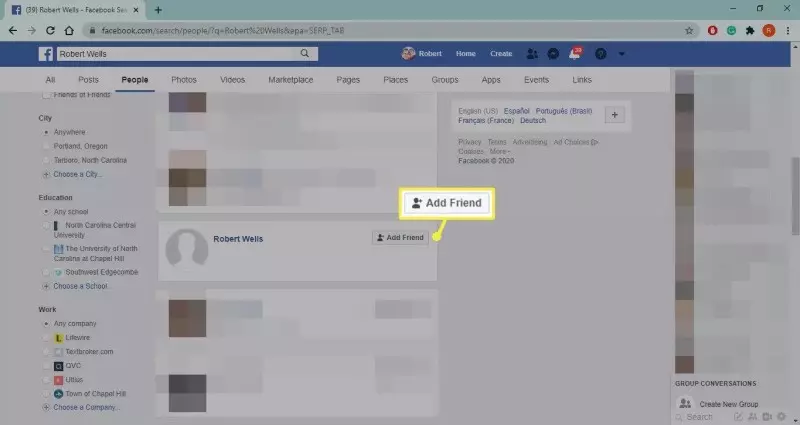800x425 pixels.
Task: Open the help question mark icon
Action: click(x=601, y=54)
